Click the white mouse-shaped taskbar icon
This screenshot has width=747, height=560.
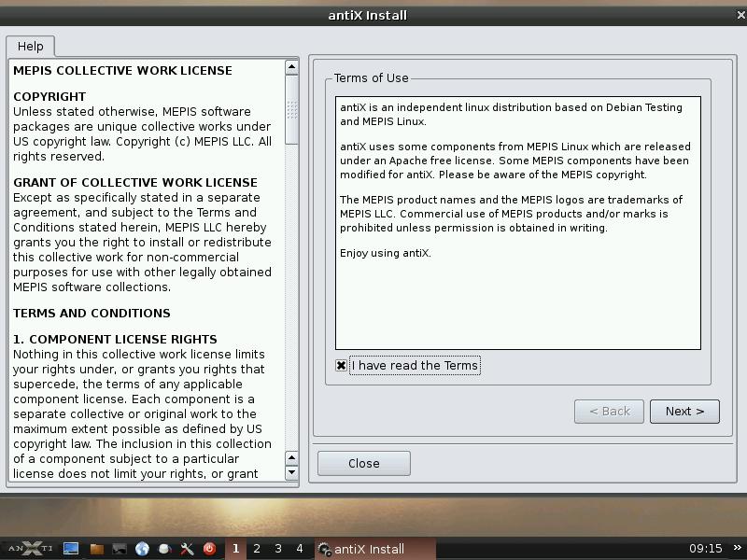[x=165, y=549]
